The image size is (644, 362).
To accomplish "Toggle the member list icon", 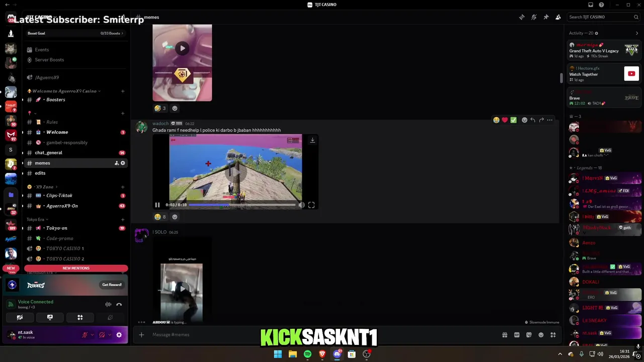I will click(558, 17).
